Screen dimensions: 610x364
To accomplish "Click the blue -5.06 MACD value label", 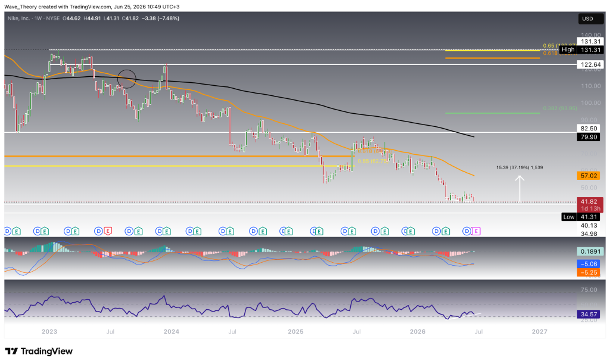I will coord(589,264).
